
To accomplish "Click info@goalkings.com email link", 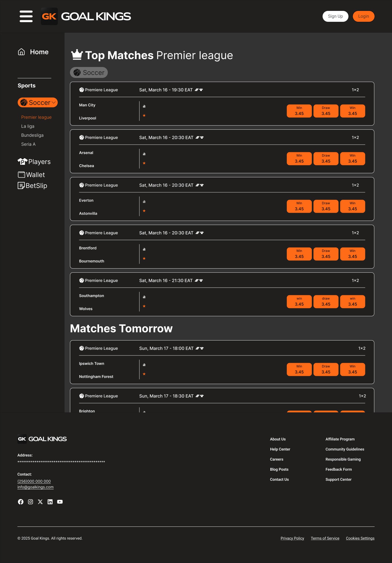I will pos(35,487).
